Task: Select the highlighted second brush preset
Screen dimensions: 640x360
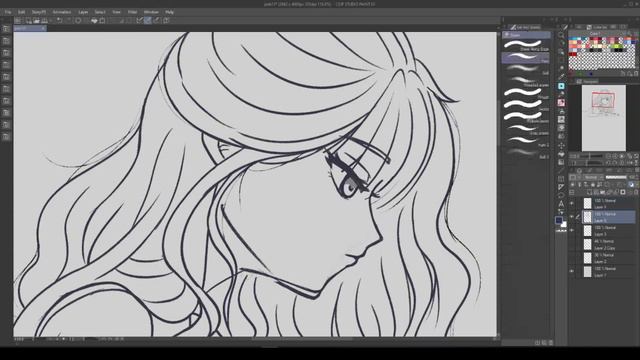Action: [x=526, y=58]
